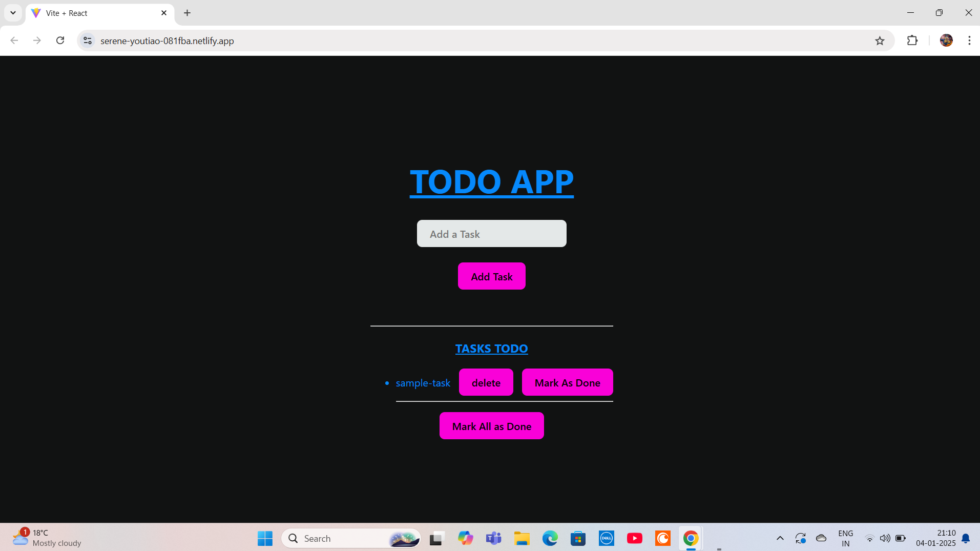Open a new browser tab
The image size is (980, 551).
coord(187,13)
